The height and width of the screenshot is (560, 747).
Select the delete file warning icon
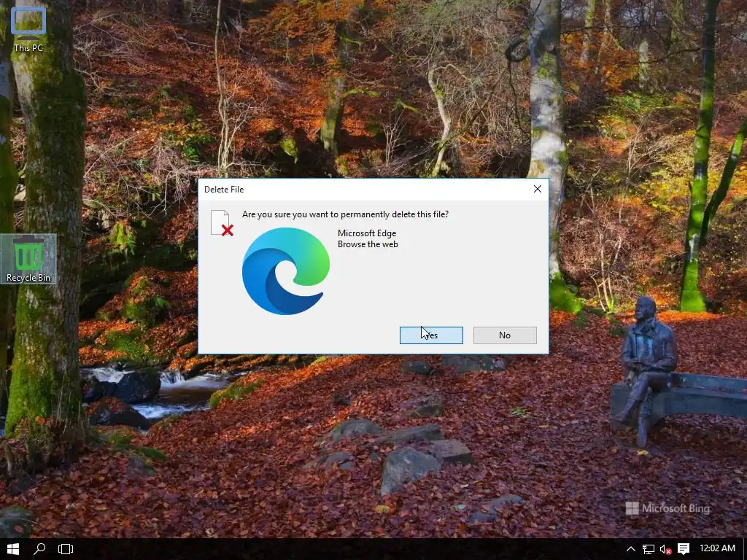point(222,223)
